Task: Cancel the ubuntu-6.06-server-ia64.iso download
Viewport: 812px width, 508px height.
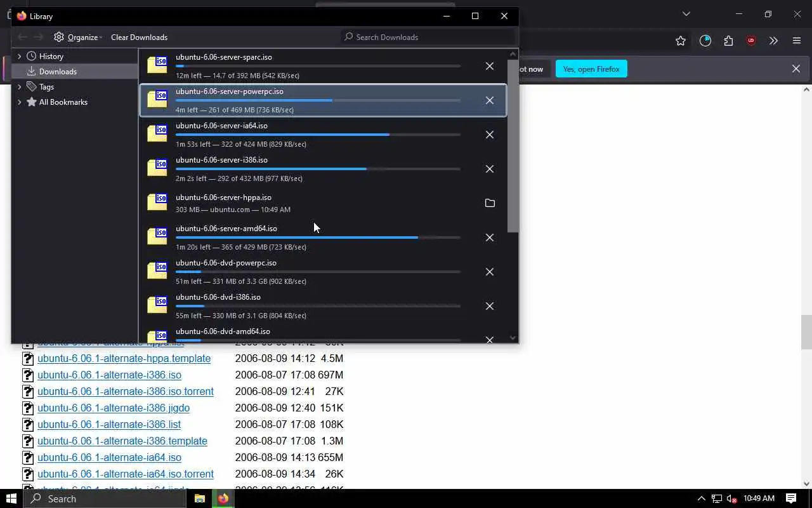Action: [x=490, y=135]
